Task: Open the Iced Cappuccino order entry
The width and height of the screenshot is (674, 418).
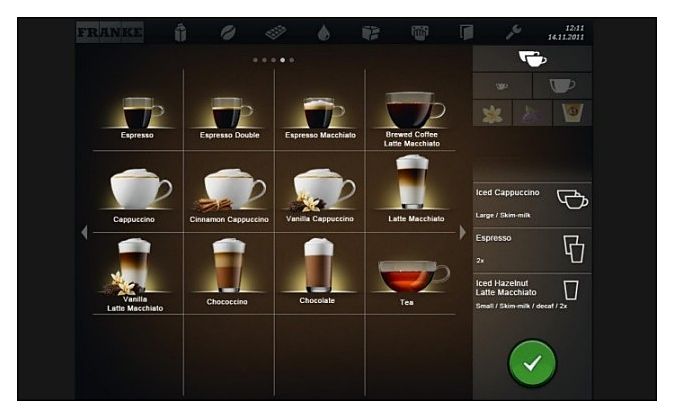Action: coord(532,203)
